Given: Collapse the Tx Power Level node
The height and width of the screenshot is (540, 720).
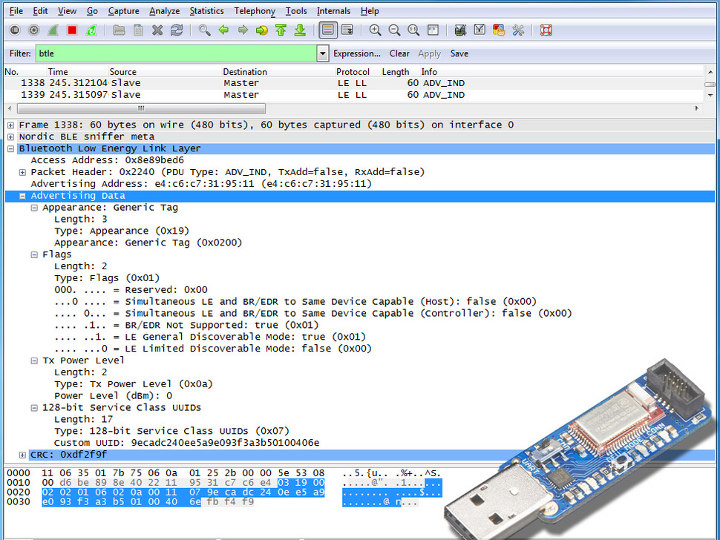Looking at the screenshot, I should point(34,360).
